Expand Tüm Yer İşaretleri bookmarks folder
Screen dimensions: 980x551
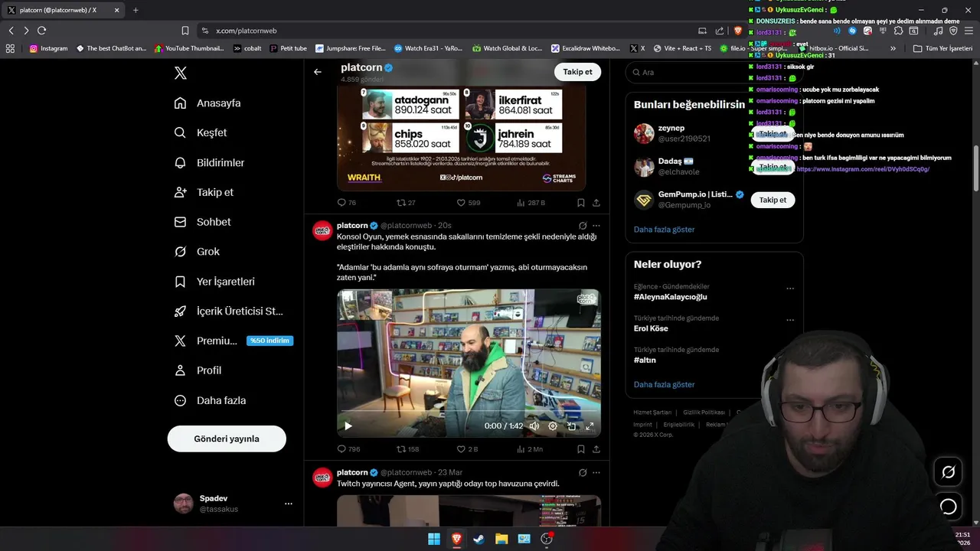942,48
